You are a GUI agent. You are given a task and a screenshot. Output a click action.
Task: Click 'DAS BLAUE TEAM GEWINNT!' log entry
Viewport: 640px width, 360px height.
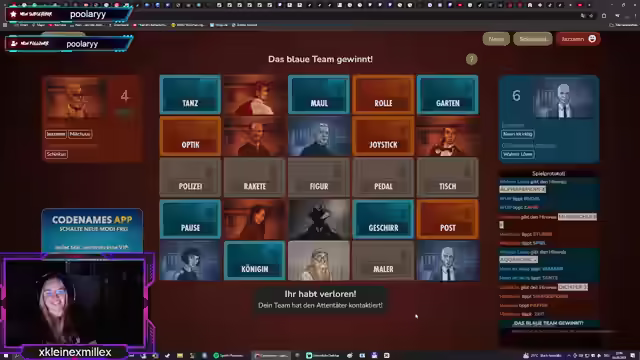548,323
